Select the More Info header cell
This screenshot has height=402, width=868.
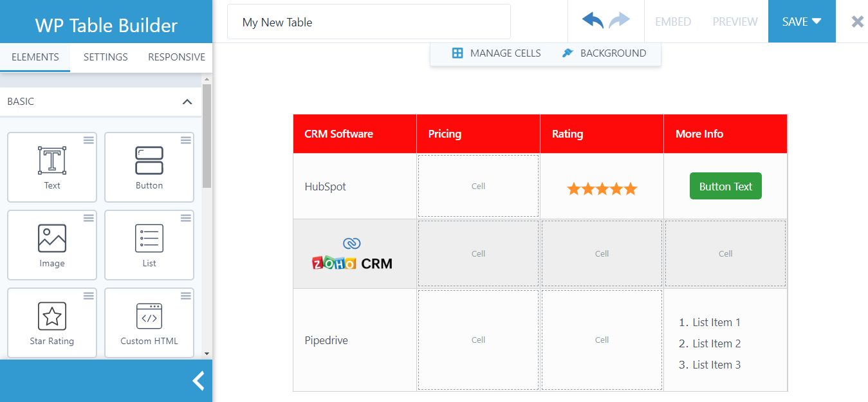tap(725, 134)
